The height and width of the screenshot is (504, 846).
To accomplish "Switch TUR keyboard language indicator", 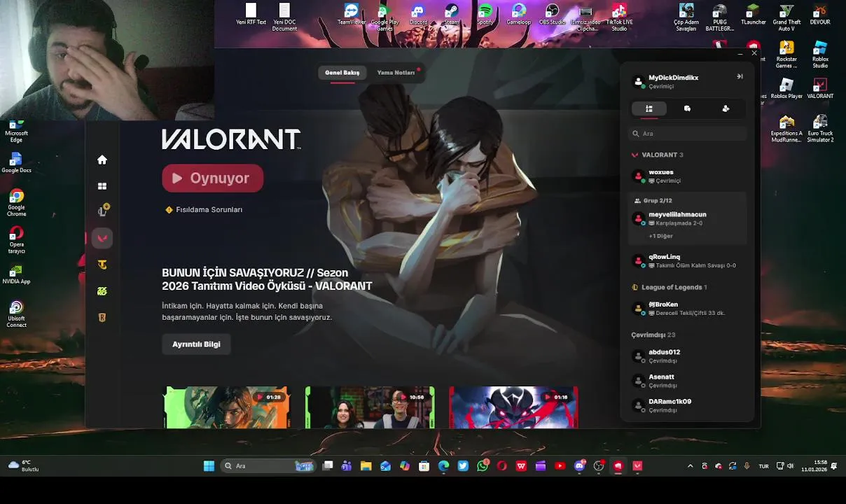I will click(763, 466).
